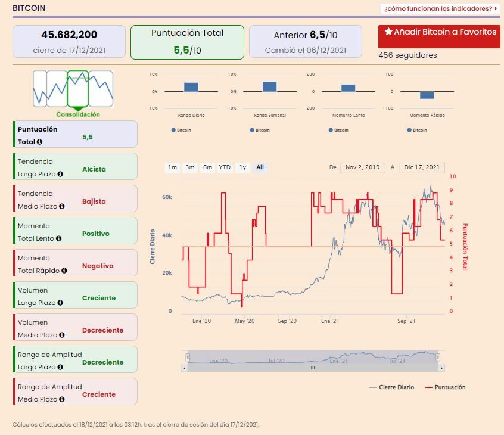Click the end date field Dic 17, 2021
This screenshot has height=435, width=504.
422,167
